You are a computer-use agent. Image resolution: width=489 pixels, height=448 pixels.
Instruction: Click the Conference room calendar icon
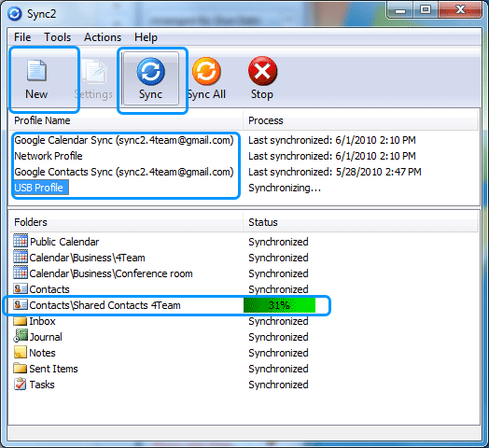[21, 273]
